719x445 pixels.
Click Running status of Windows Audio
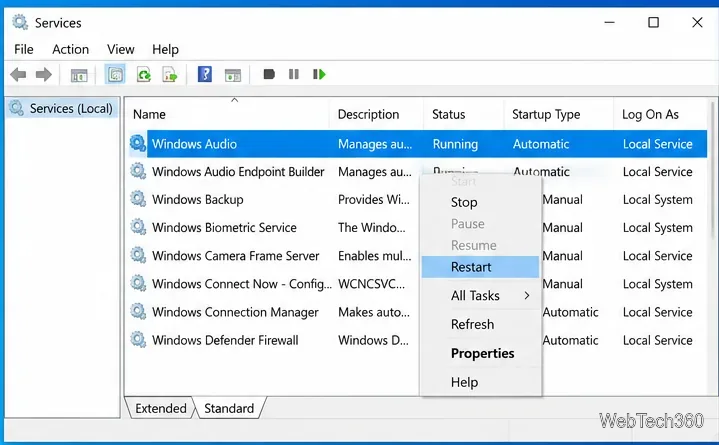click(455, 144)
